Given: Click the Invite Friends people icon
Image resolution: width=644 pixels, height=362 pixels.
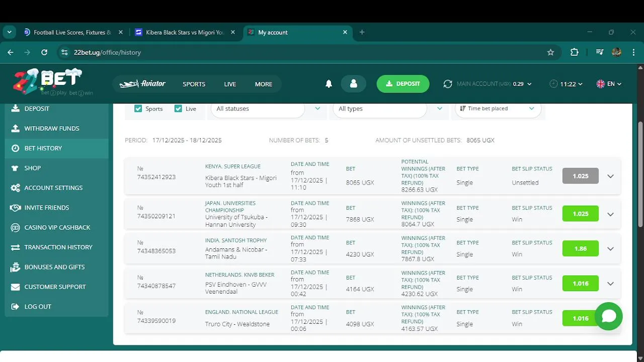Looking at the screenshot, I should click(x=15, y=208).
